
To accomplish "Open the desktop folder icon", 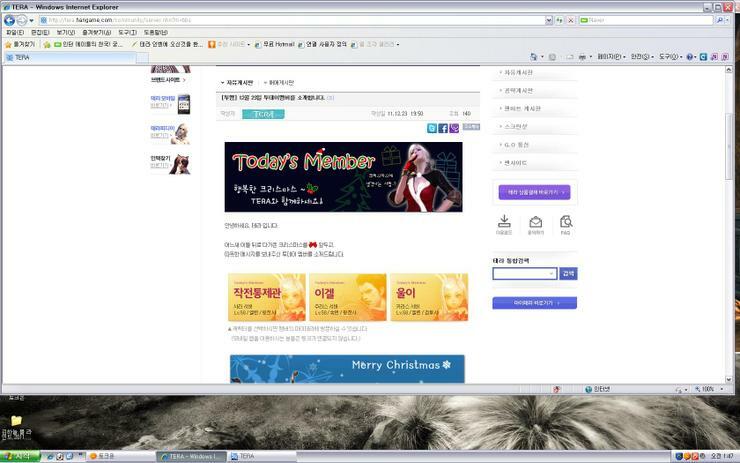I will click(x=16, y=420).
